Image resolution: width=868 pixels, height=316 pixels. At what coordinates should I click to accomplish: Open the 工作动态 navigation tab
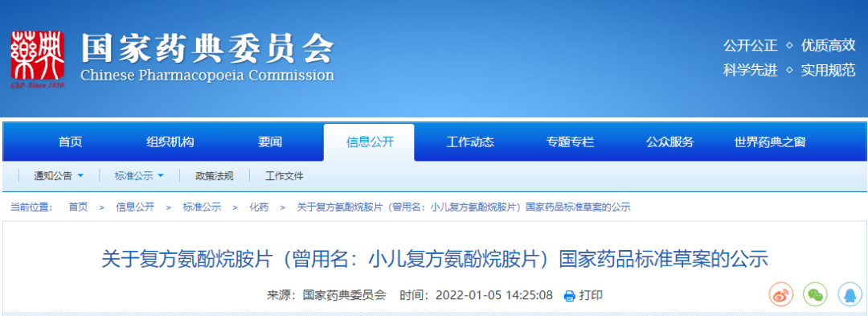pyautogui.click(x=470, y=142)
